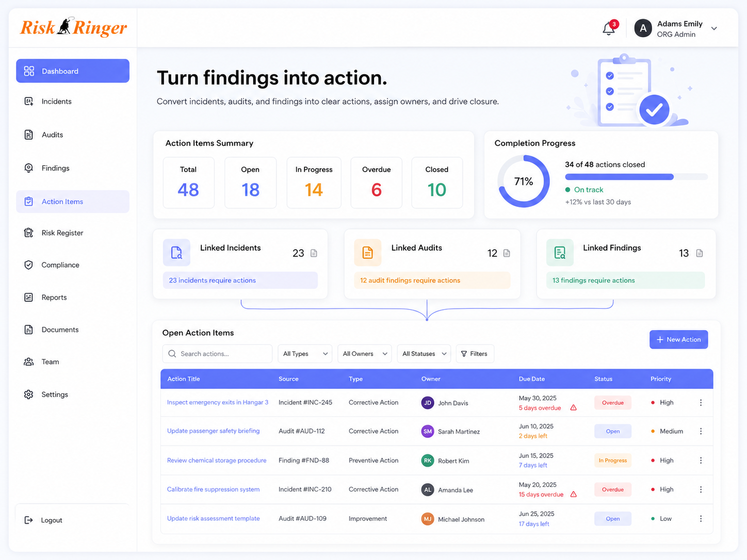
Task: Open the three-dot menu for Michael Johnson row
Action: click(x=701, y=519)
